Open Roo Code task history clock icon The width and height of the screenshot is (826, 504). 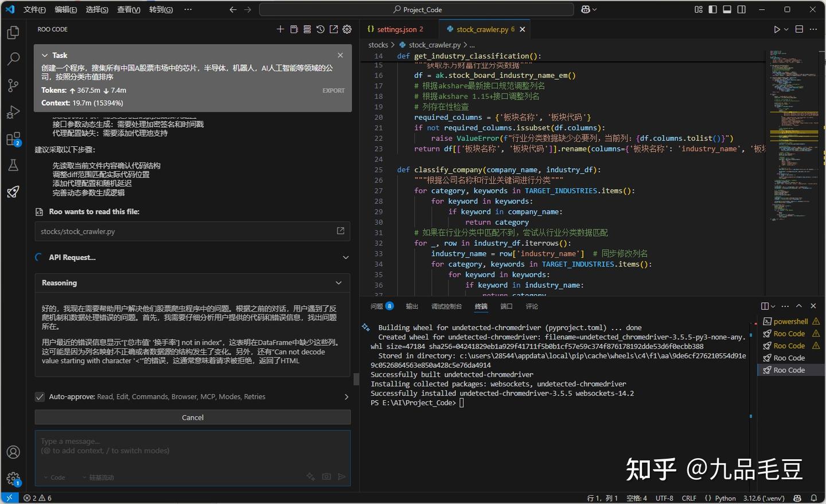pyautogui.click(x=320, y=29)
